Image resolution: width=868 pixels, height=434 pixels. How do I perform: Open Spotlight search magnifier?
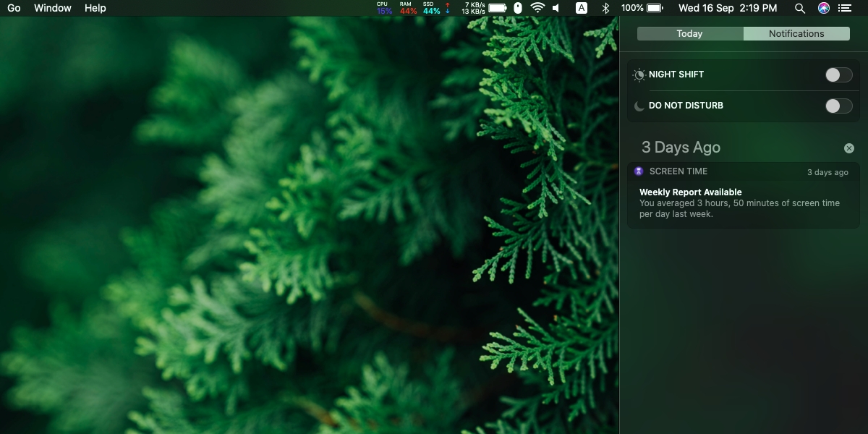(799, 8)
